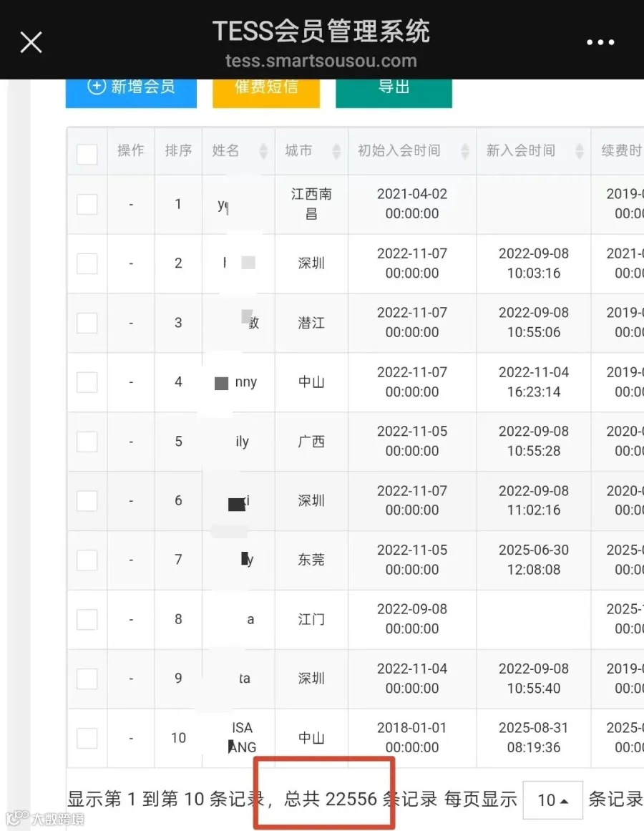
Task: Click the 东莞 city cell
Action: (311, 560)
